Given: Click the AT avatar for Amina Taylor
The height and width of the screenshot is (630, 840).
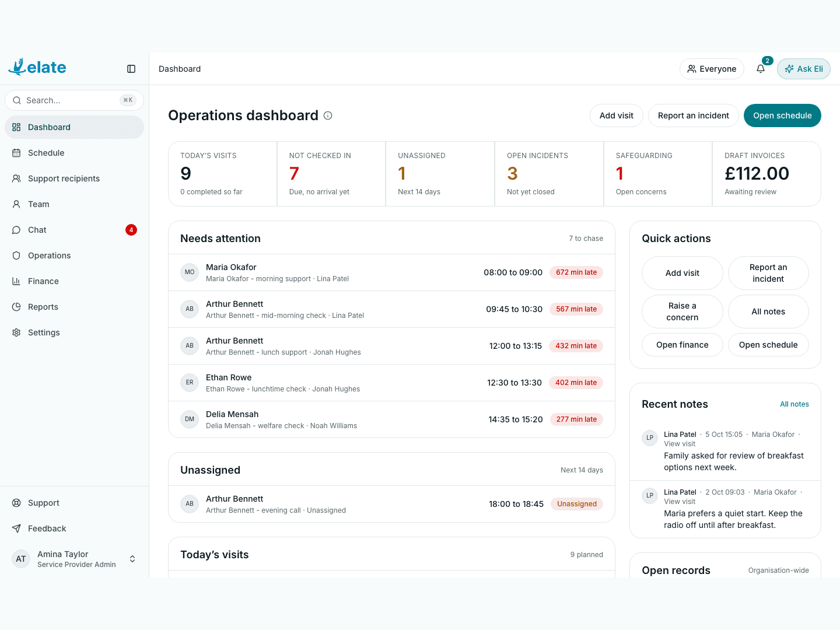Looking at the screenshot, I should (x=21, y=559).
